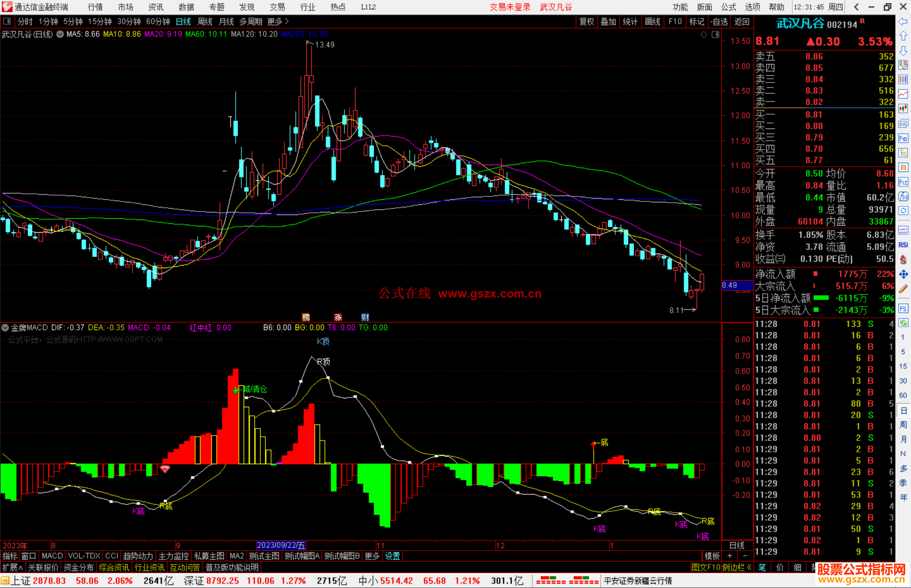Click the 2023/09/22 date marker on timeline
Image resolution: width=911 pixels, height=588 pixels.
[x=281, y=545]
